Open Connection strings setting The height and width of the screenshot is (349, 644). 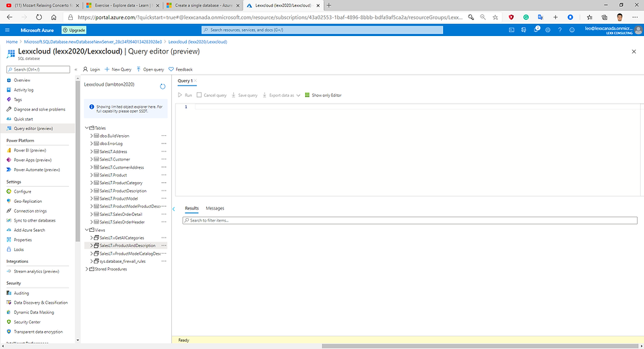click(30, 211)
